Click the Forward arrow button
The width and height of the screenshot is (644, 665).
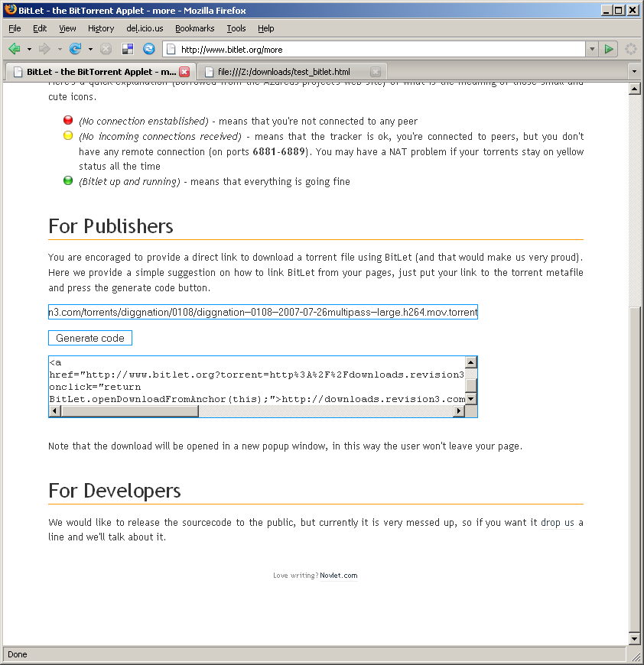(44, 49)
